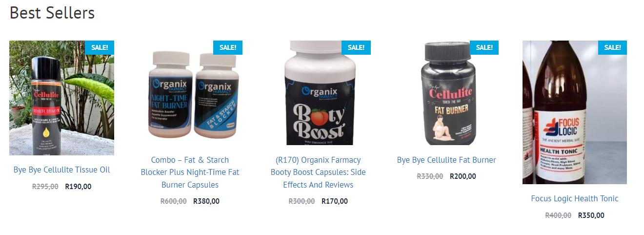View the Focus Logic Health Tonic photo
Image resolution: width=644 pixels, height=235 pixels.
pos(575,112)
